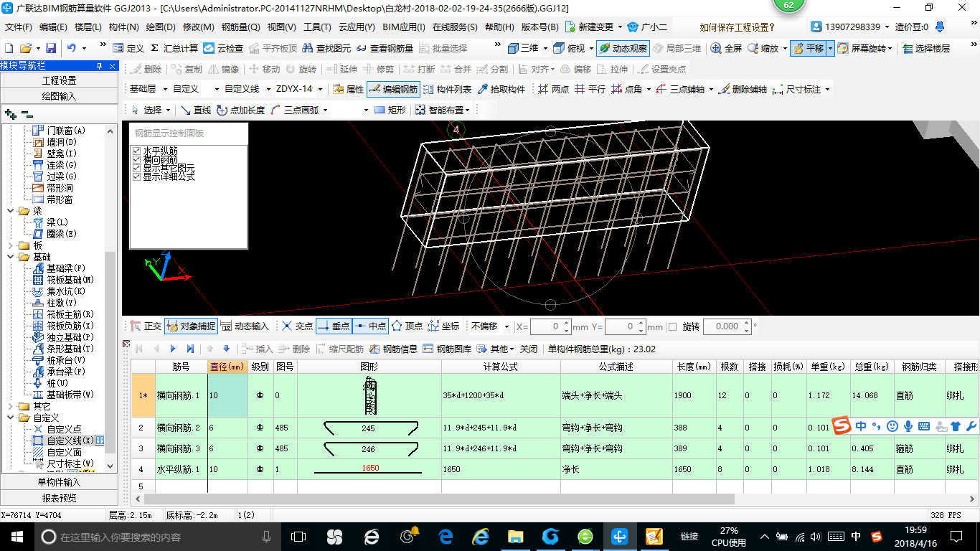Image resolution: width=980 pixels, height=551 pixels.
Task: Check the 旋转 rotation checkbox
Action: coord(672,326)
